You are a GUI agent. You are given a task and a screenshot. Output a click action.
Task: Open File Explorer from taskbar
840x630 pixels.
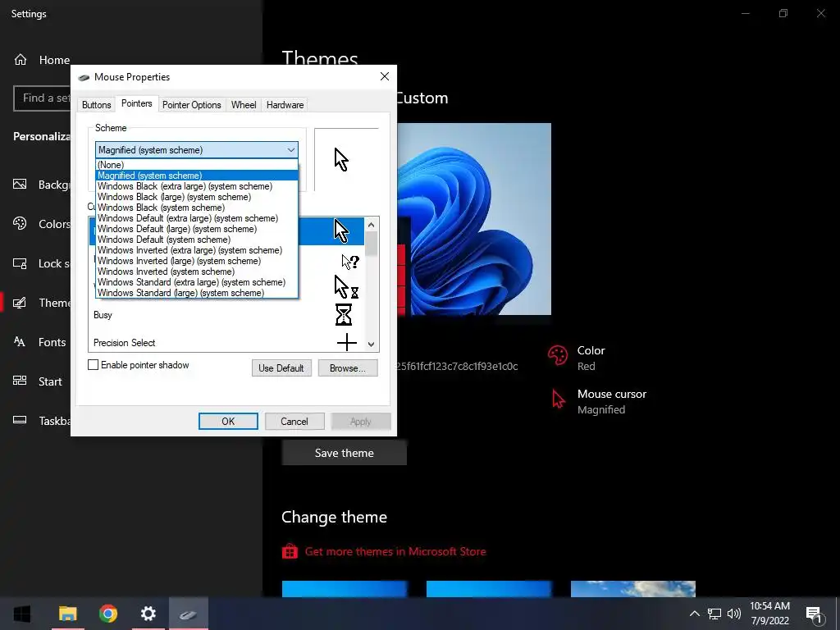[68, 614]
